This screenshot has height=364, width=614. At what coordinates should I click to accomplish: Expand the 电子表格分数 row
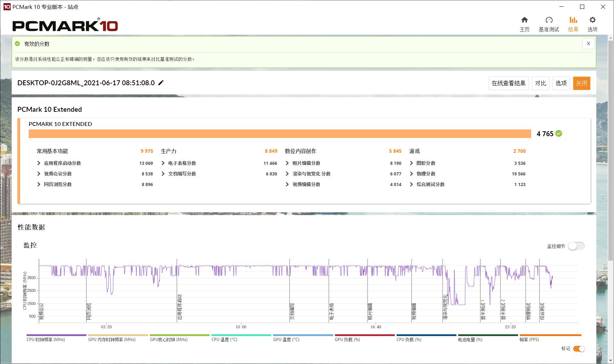[163, 163]
